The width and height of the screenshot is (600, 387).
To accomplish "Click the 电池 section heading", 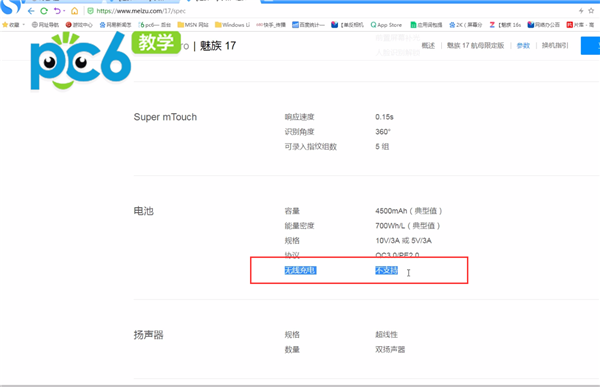I will point(143,211).
